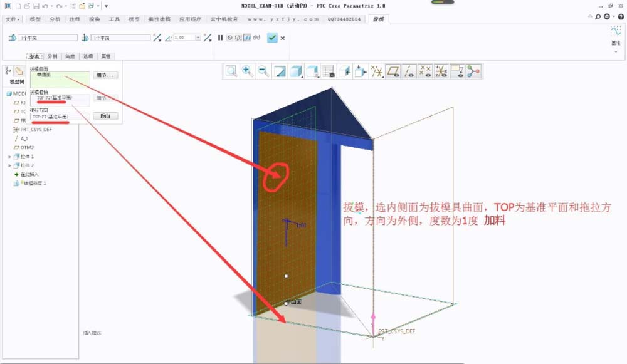Cancel the draft feature with X

(283, 38)
